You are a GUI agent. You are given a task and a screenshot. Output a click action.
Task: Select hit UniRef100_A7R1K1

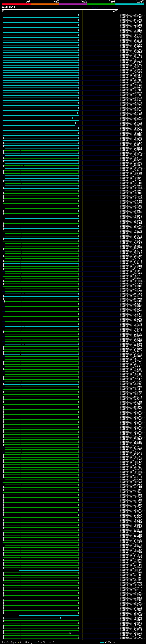[131, 30]
